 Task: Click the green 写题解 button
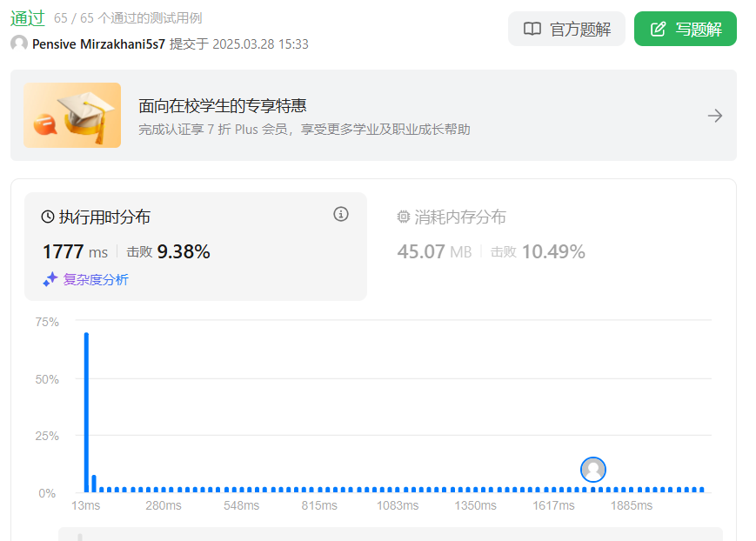point(686,29)
